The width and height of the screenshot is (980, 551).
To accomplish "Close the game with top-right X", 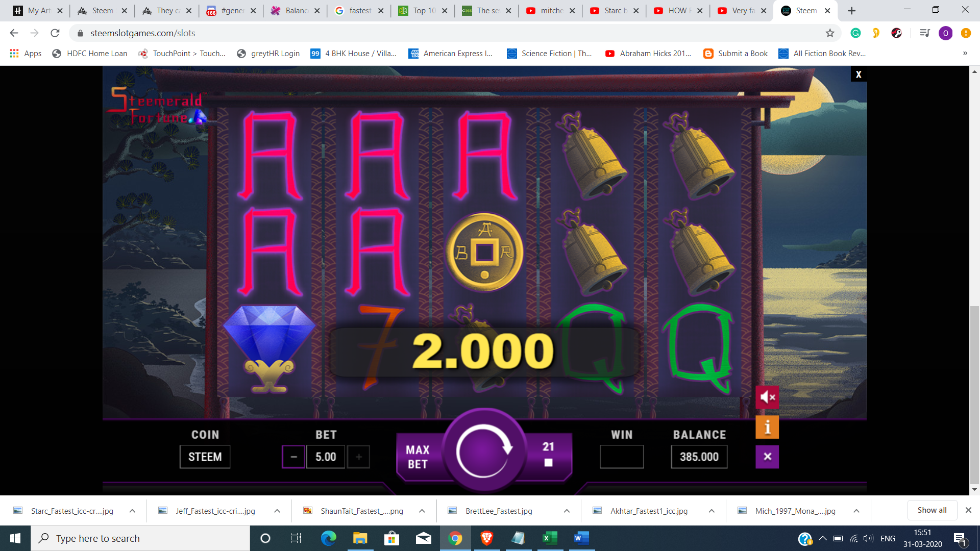I will [x=859, y=74].
